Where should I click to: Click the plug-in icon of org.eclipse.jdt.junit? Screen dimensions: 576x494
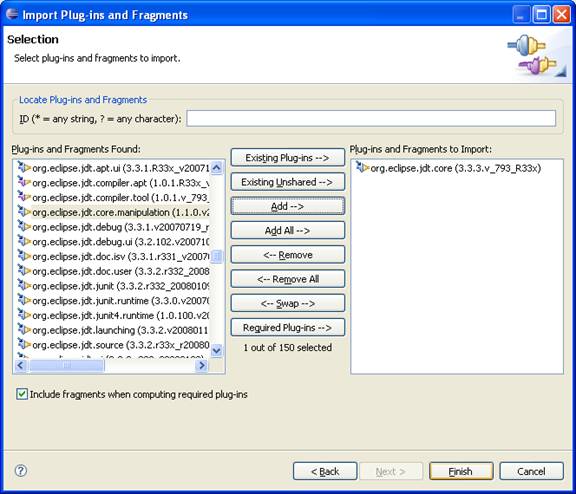pyautogui.click(x=24, y=285)
